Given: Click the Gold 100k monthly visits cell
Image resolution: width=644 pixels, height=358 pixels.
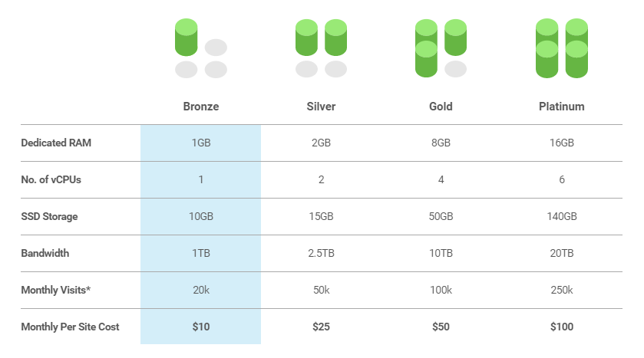Looking at the screenshot, I should coord(441,290).
